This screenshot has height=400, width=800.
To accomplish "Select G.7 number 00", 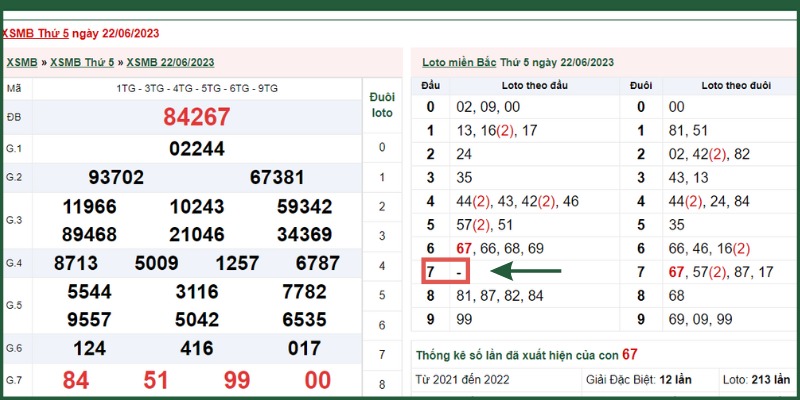I will 318,380.
